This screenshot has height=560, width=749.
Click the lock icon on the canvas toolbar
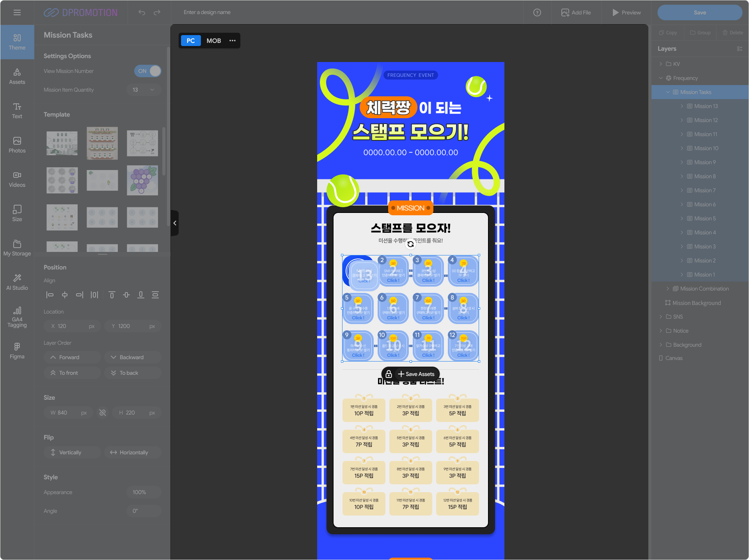coord(389,374)
